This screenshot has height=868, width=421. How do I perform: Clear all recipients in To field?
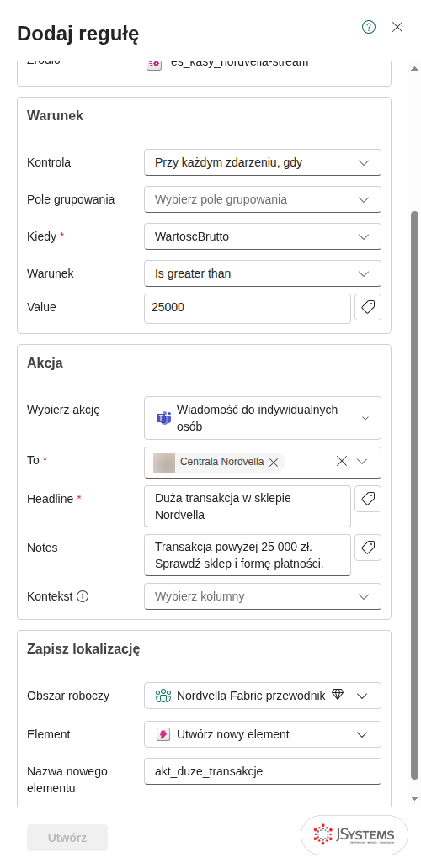(342, 461)
